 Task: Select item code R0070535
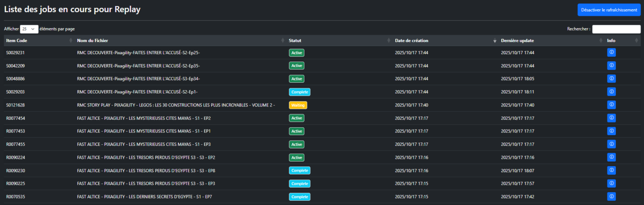(x=15, y=197)
